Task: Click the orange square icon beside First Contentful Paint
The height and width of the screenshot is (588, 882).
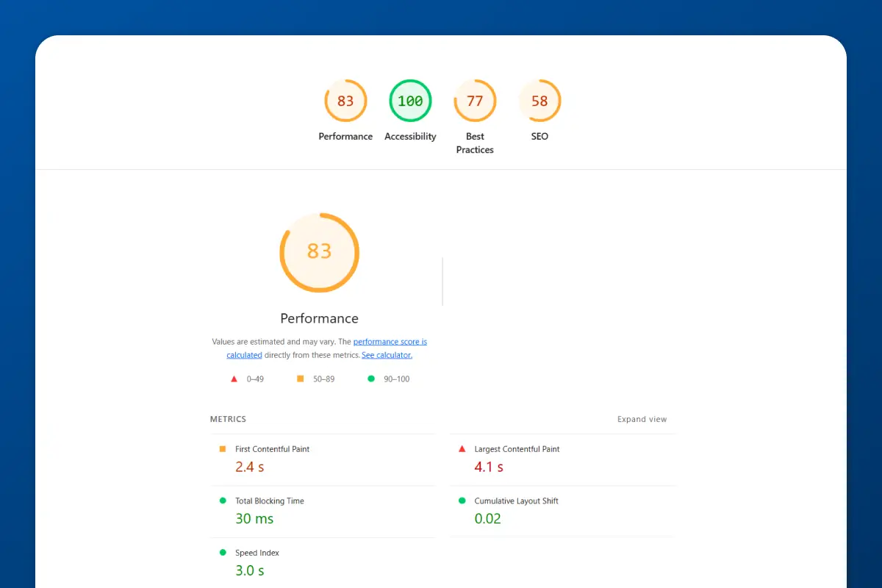Action: (222, 448)
